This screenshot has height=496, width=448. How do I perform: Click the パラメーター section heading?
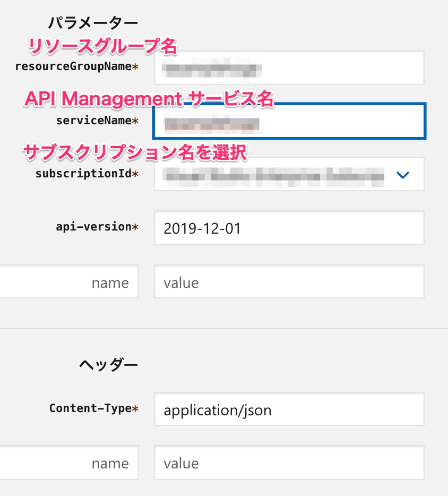click(93, 22)
